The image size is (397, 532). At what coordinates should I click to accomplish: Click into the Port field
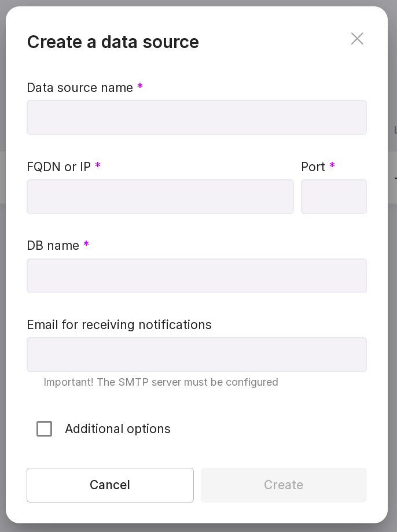334,197
